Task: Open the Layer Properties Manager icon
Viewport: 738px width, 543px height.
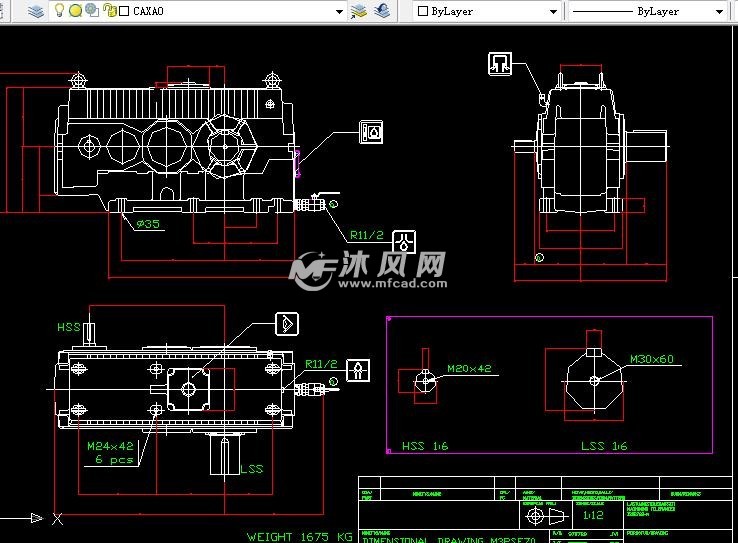Action: coord(36,11)
